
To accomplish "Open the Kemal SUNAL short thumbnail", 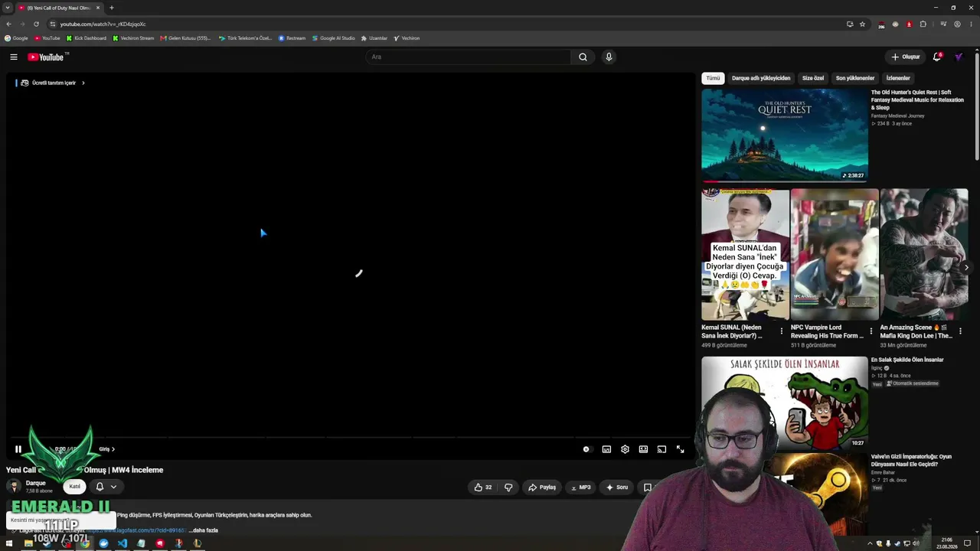I will coord(745,254).
